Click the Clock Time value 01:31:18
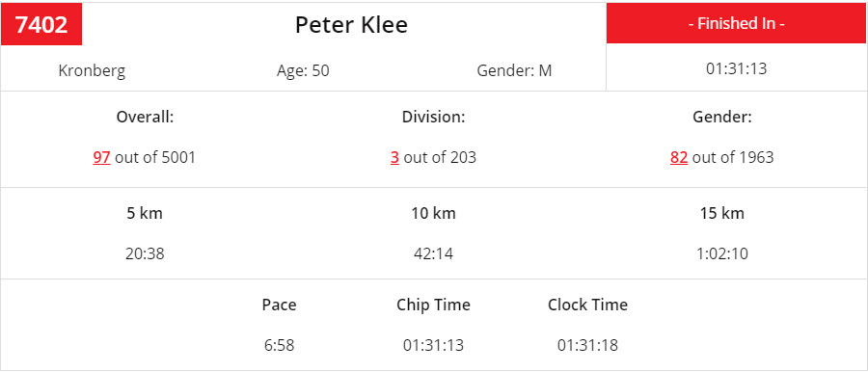 (x=588, y=345)
